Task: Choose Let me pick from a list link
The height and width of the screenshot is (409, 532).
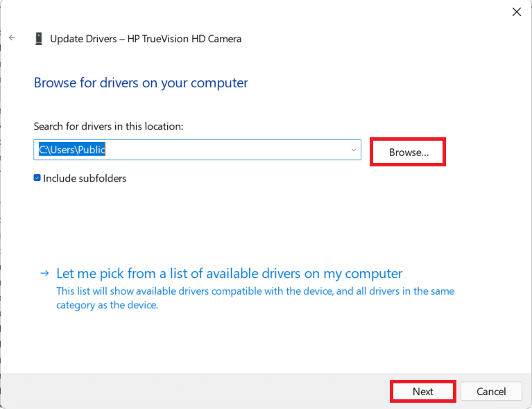Action: pyautogui.click(x=229, y=273)
